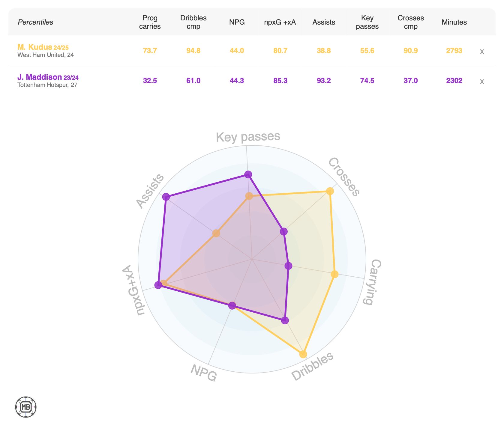Select Kudus's yellow Carrying data point
The height and width of the screenshot is (440, 504).
tap(334, 274)
